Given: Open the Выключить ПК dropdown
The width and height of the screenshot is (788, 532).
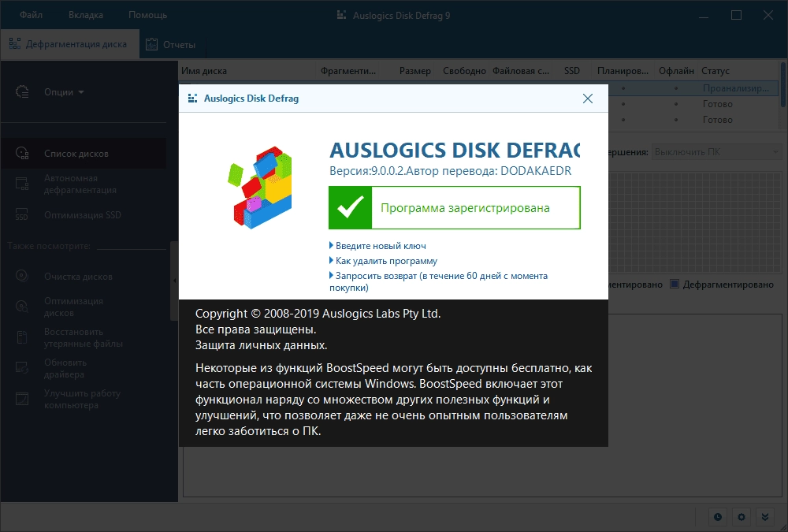Looking at the screenshot, I should (x=716, y=152).
